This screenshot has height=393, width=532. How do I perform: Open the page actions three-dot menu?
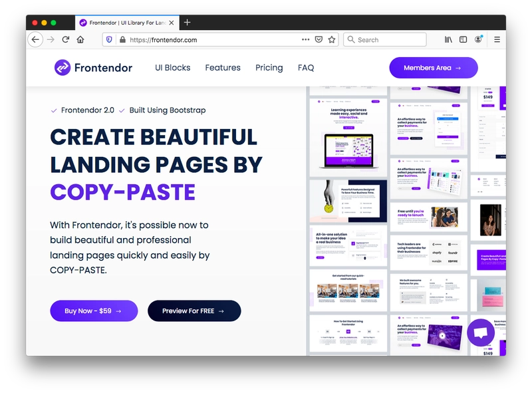click(x=305, y=39)
